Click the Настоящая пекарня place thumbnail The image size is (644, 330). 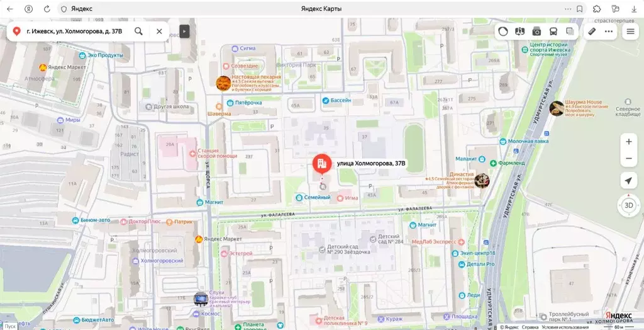click(x=223, y=83)
